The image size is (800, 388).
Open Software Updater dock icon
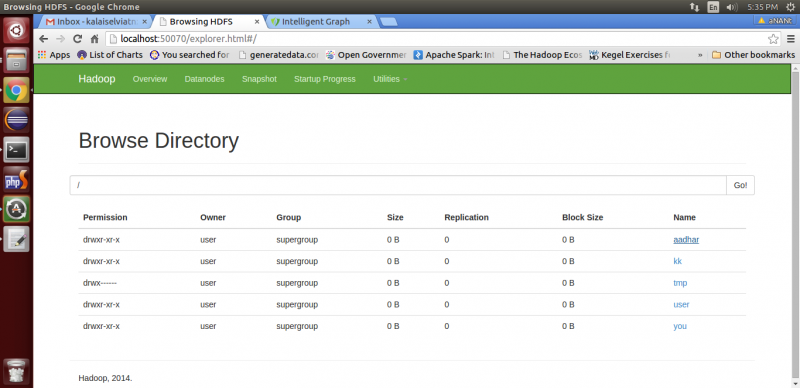(x=16, y=209)
